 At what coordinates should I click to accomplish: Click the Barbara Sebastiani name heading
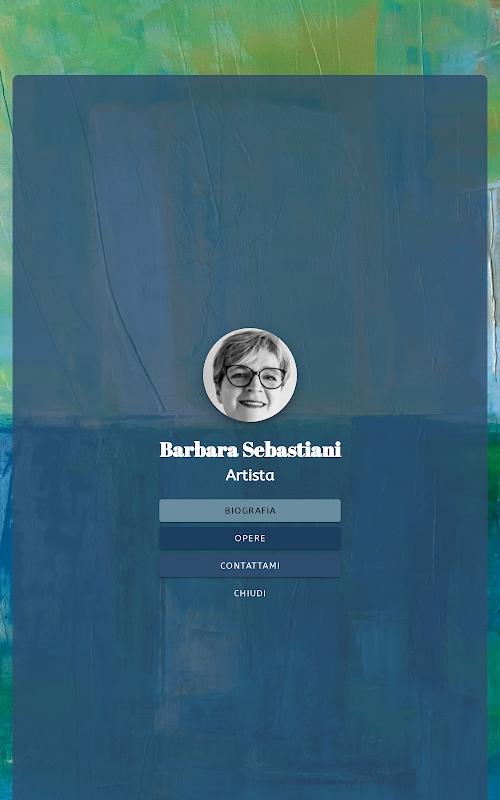[x=250, y=449]
